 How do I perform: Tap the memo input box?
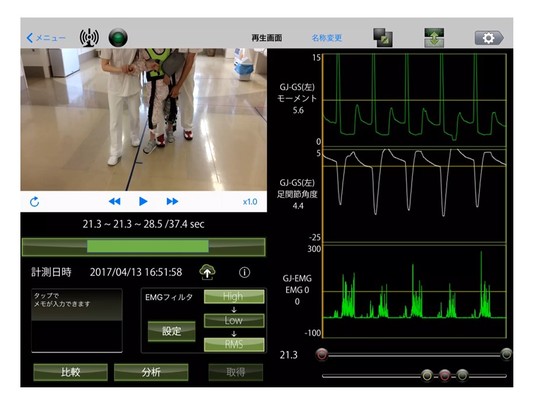tap(77, 320)
